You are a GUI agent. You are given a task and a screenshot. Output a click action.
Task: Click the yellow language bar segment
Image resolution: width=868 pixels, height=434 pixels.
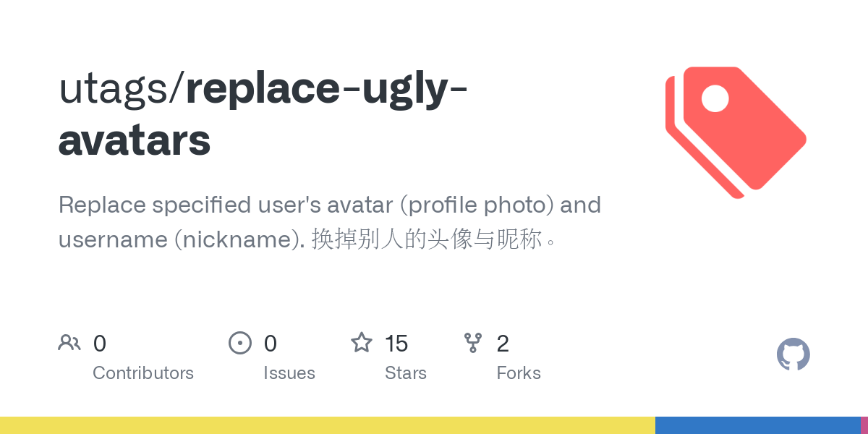pyautogui.click(x=328, y=425)
